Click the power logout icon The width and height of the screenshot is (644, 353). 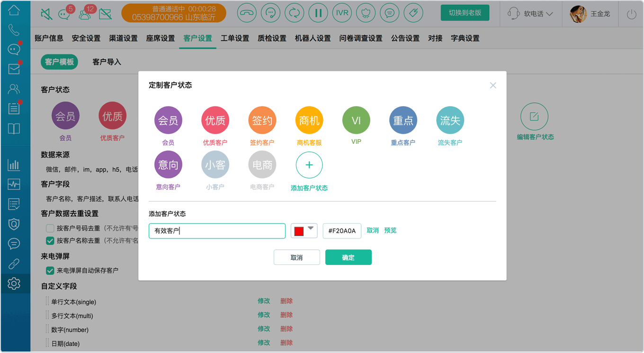[x=631, y=14]
